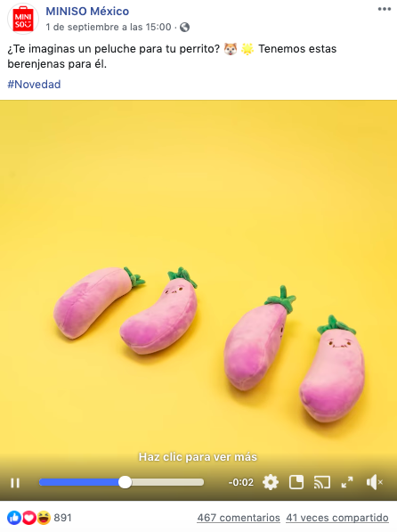Expand video to fullscreen
The height and width of the screenshot is (532, 397).
tap(347, 482)
